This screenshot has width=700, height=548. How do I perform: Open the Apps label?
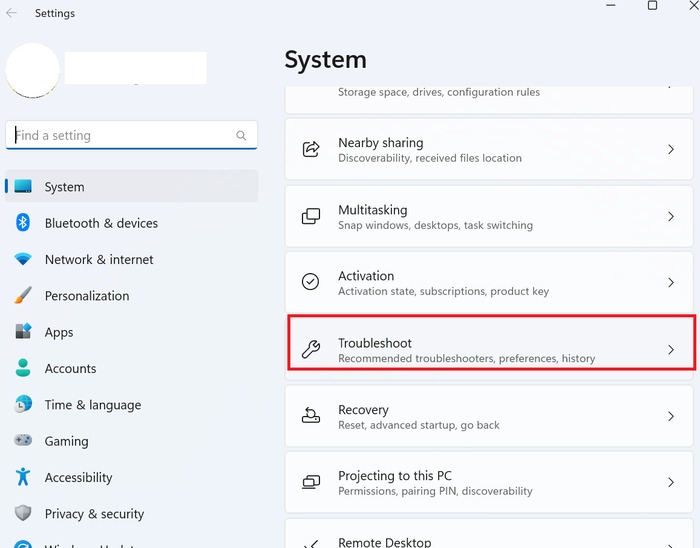[59, 332]
